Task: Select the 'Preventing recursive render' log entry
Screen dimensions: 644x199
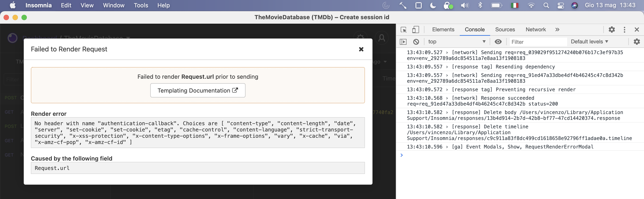Action: point(520,89)
